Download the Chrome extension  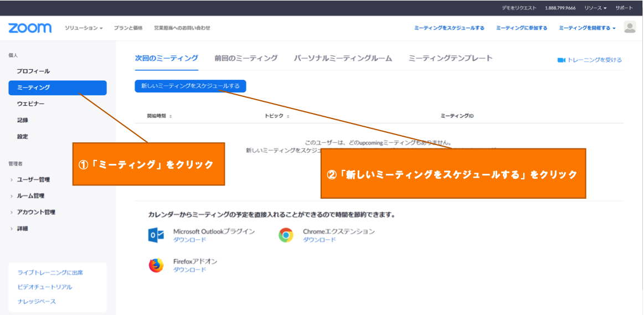click(x=319, y=240)
